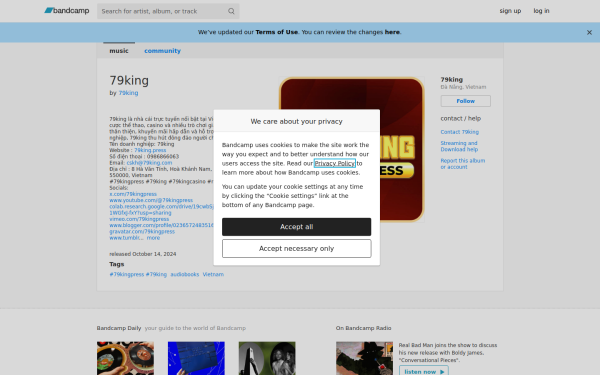Click the Bandcamp logo
The height and width of the screenshot is (375, 600).
click(67, 11)
